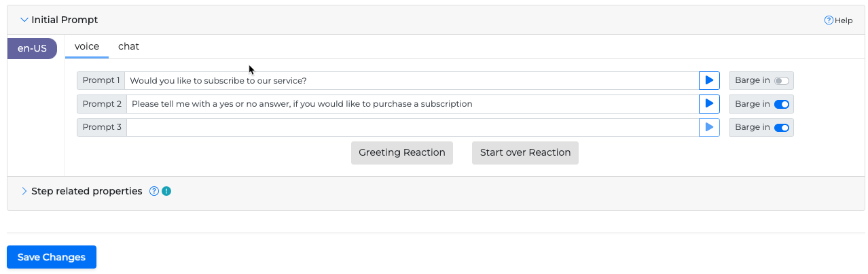Open the Greeting Reaction settings
The height and width of the screenshot is (274, 868).
[x=402, y=152]
